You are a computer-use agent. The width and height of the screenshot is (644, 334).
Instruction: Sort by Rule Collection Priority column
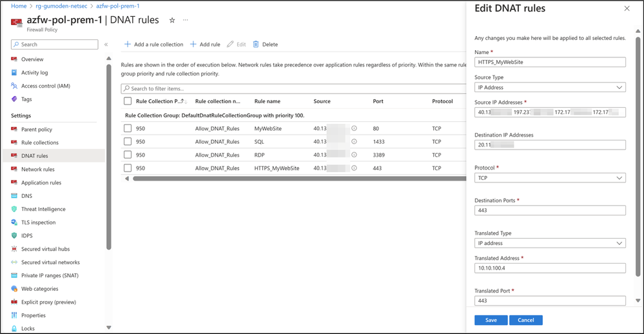pyautogui.click(x=161, y=101)
